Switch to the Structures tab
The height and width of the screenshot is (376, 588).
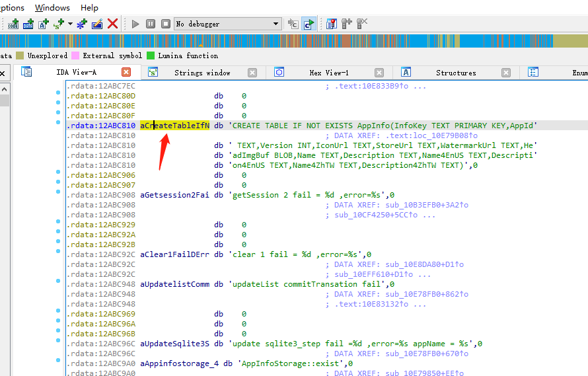[x=456, y=73]
